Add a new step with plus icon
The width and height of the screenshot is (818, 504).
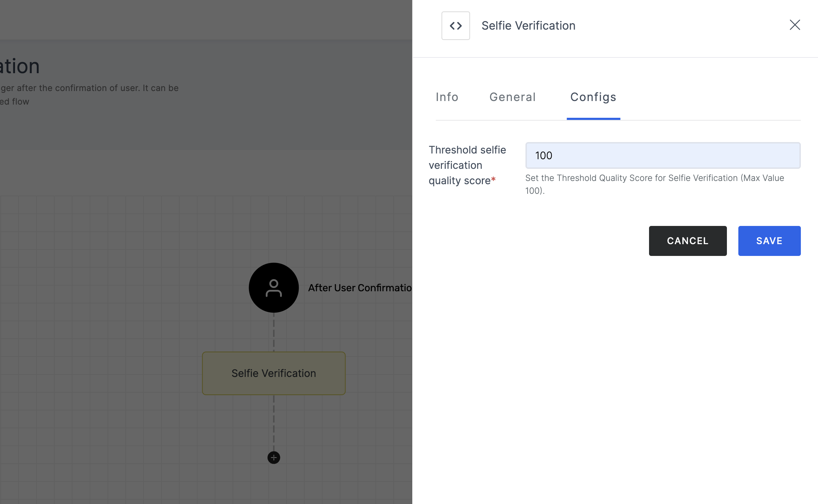point(274,458)
